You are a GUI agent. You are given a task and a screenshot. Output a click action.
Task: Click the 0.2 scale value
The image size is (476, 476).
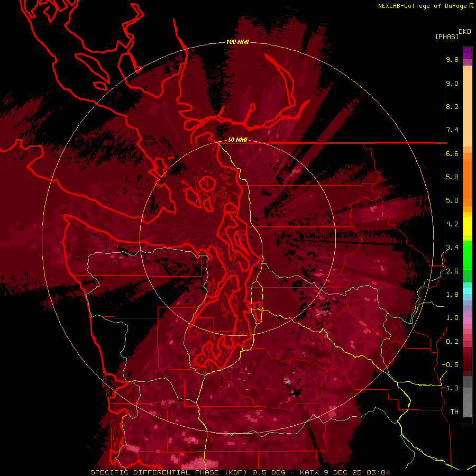pos(452,342)
